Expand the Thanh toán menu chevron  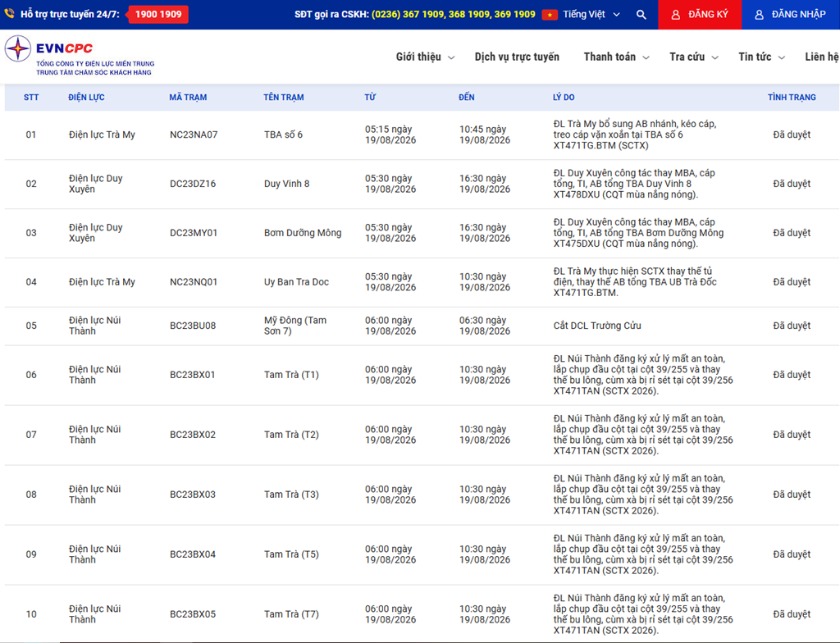coord(646,57)
